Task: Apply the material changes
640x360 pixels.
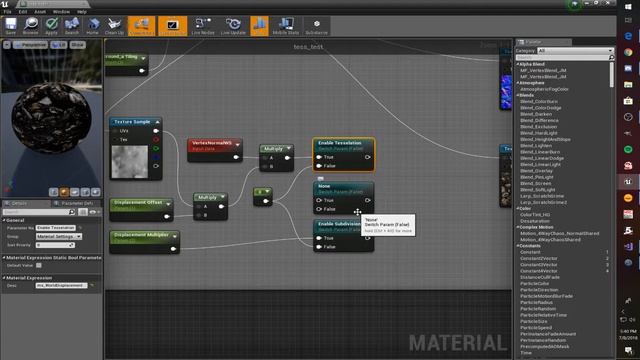Action: point(51,26)
